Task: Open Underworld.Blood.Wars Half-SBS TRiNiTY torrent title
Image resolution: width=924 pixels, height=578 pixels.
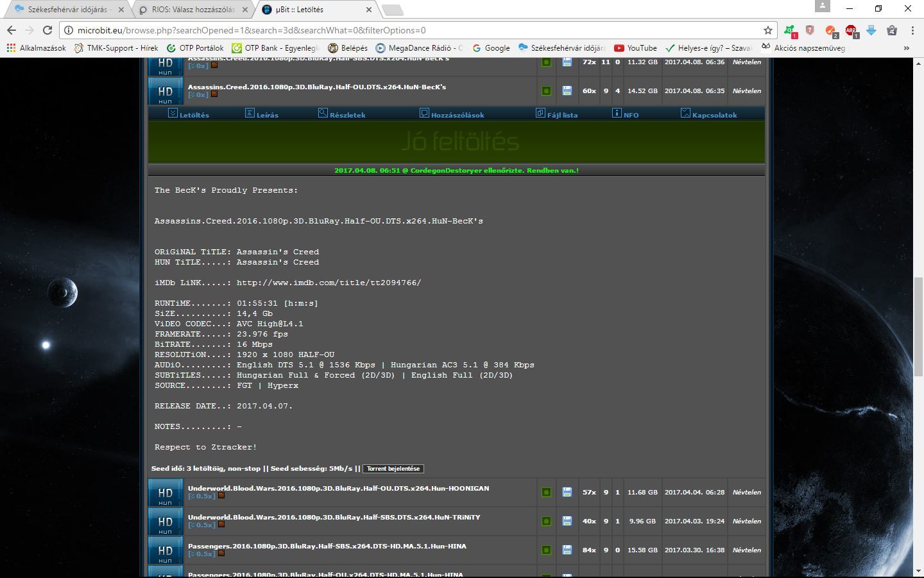Action: [x=334, y=517]
